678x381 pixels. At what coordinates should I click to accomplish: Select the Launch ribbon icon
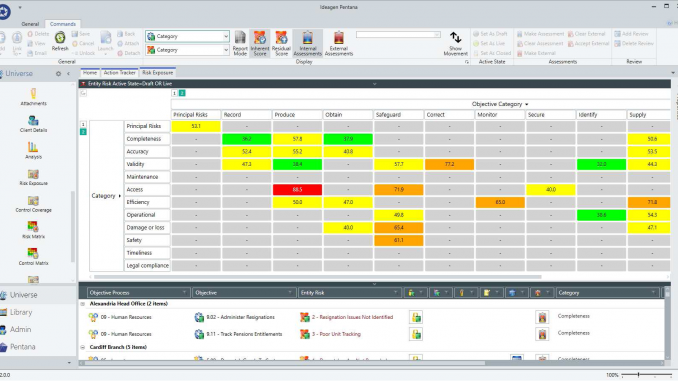pyautogui.click(x=106, y=42)
